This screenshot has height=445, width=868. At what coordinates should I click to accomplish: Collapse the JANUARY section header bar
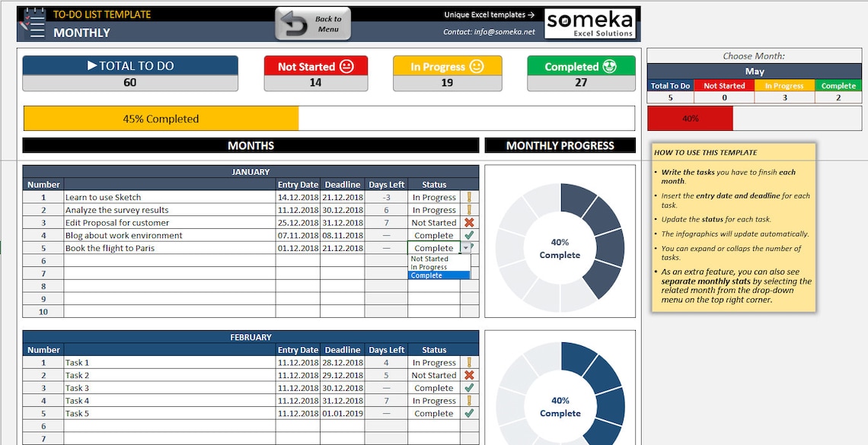(x=251, y=171)
